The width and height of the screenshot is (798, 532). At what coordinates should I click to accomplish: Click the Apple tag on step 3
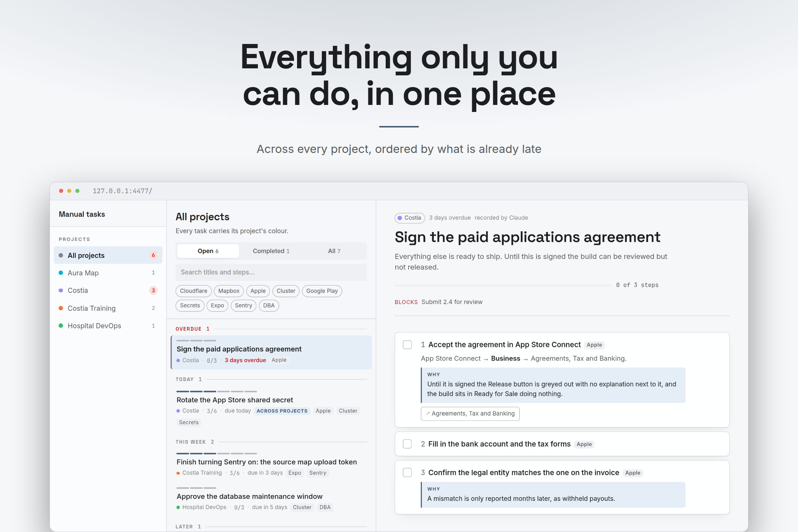[x=632, y=473]
